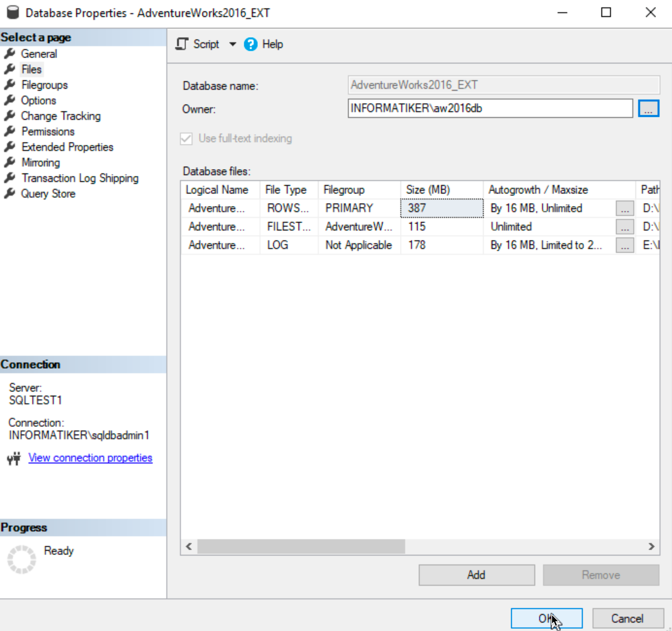Click the ROWS... file type cell
The image size is (672, 631).
pos(289,208)
